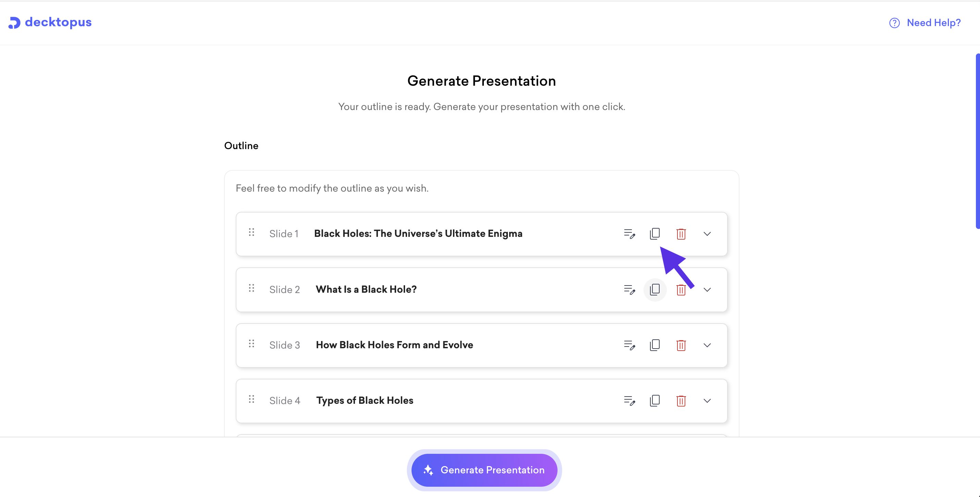This screenshot has height=497, width=980.
Task: Open the Need Help? link
Action: [x=925, y=23]
